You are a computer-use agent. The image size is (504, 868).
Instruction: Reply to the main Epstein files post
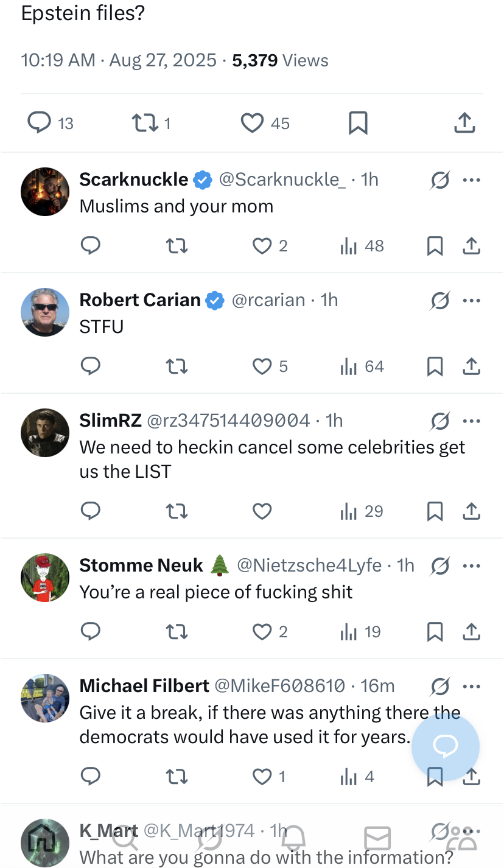(x=40, y=123)
